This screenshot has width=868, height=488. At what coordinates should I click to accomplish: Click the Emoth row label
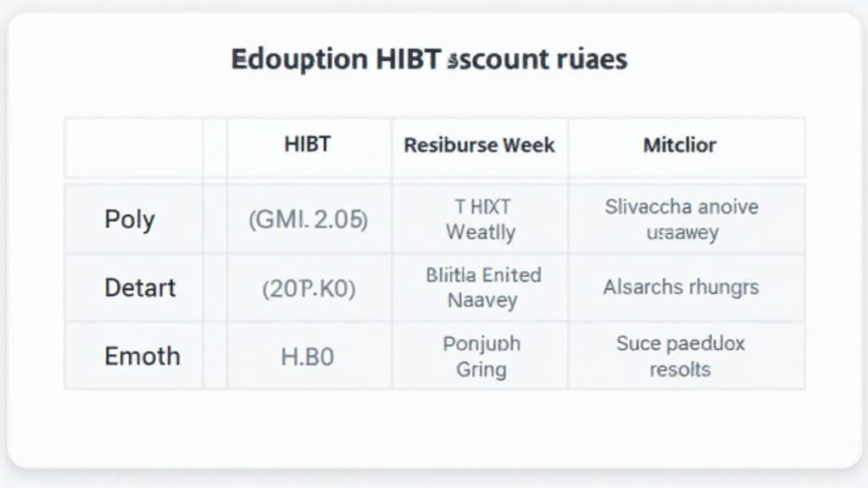click(142, 356)
